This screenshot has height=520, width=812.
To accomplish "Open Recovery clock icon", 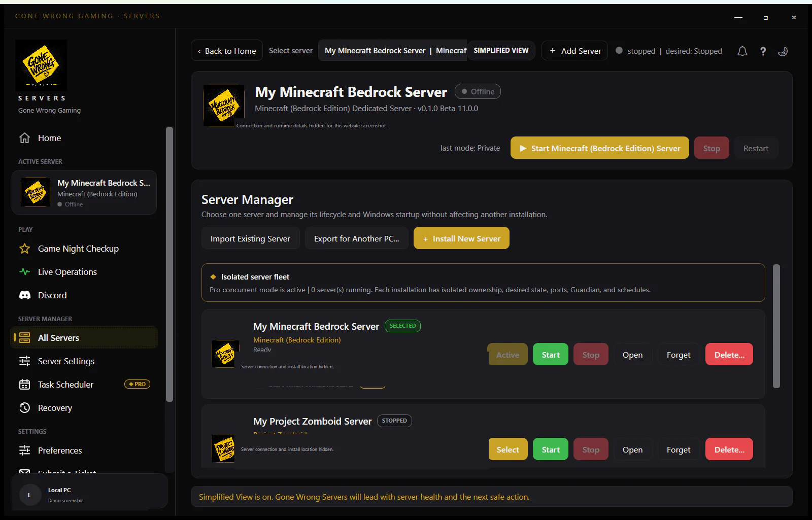I will 24,408.
